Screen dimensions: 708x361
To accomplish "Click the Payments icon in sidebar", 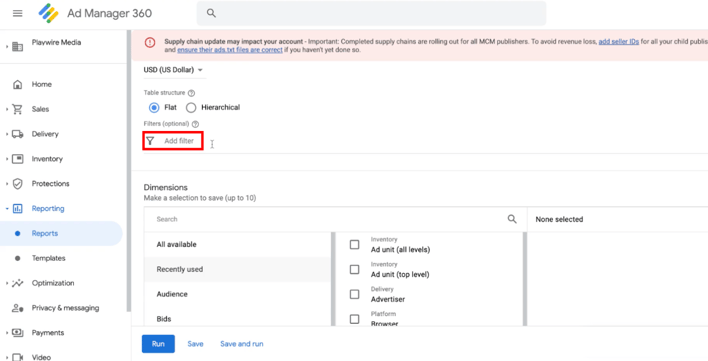I will [17, 333].
